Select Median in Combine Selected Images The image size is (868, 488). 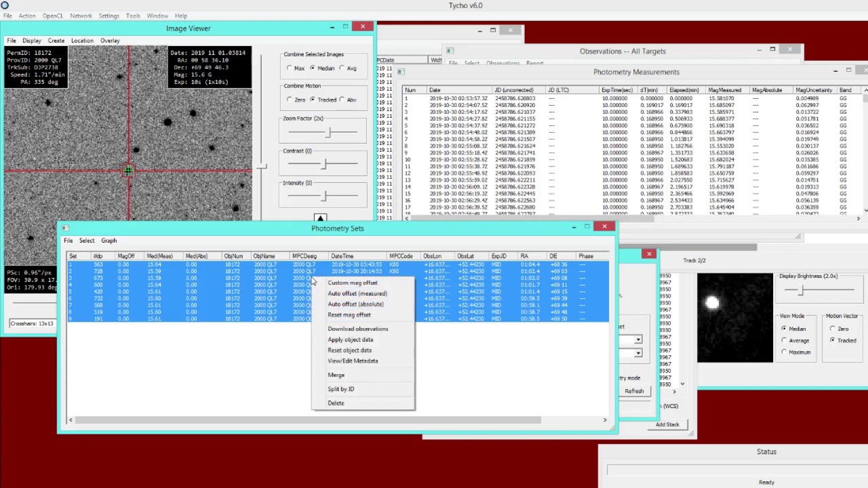321,68
